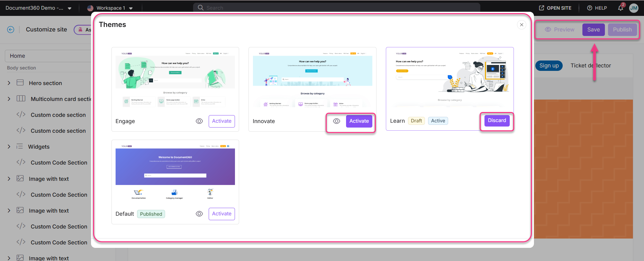Screen dimensions: 644x261
Task: Click the search magnifier icon
Action: point(200,8)
